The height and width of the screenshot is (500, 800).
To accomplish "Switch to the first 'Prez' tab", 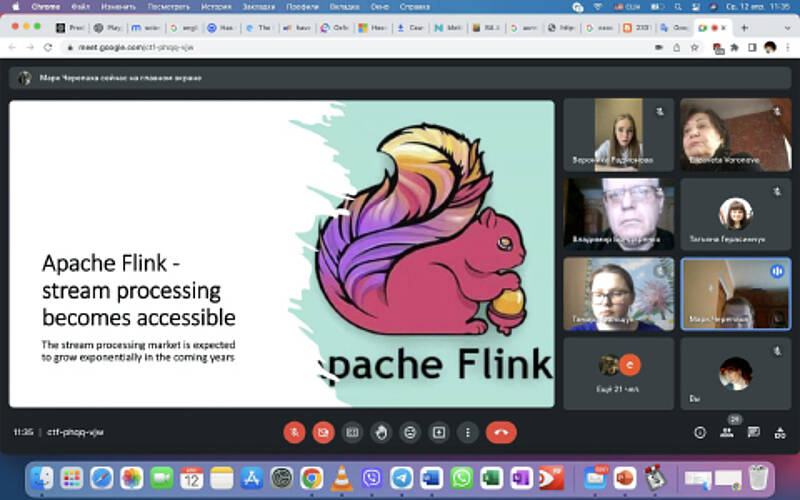I will (70, 28).
